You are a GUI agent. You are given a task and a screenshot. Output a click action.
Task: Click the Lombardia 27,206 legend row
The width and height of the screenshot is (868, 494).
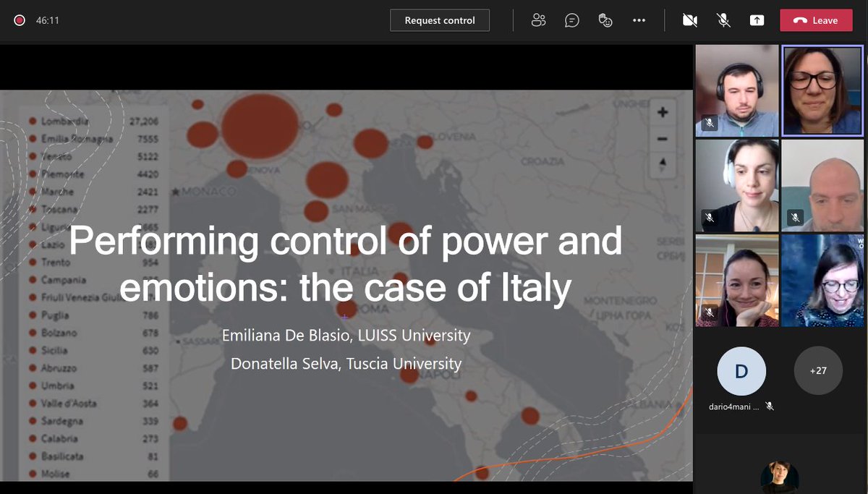tap(93, 121)
